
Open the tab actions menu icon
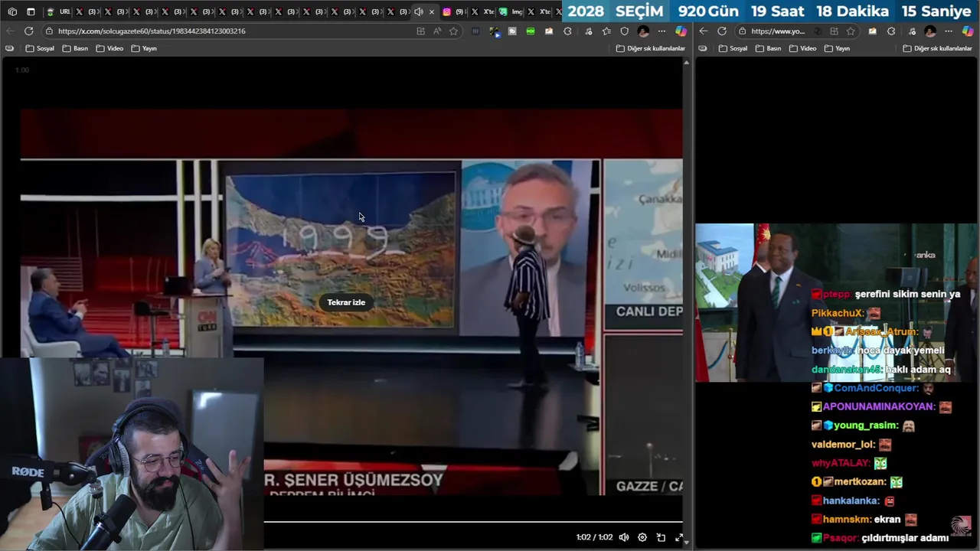click(31, 11)
